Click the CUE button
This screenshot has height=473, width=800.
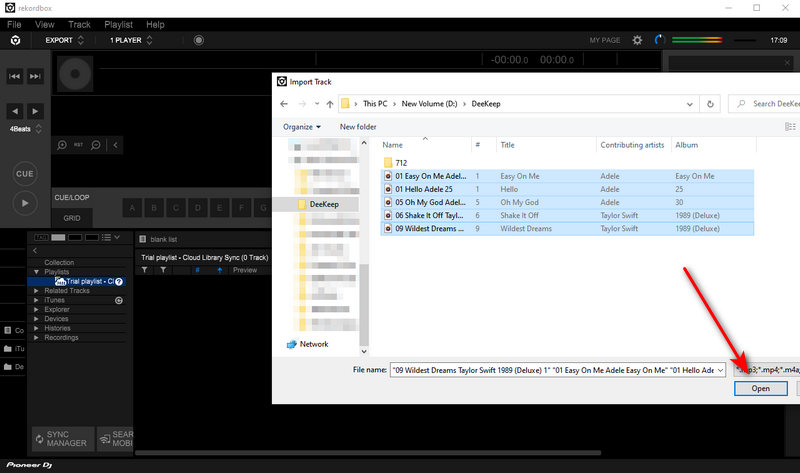pos(24,174)
